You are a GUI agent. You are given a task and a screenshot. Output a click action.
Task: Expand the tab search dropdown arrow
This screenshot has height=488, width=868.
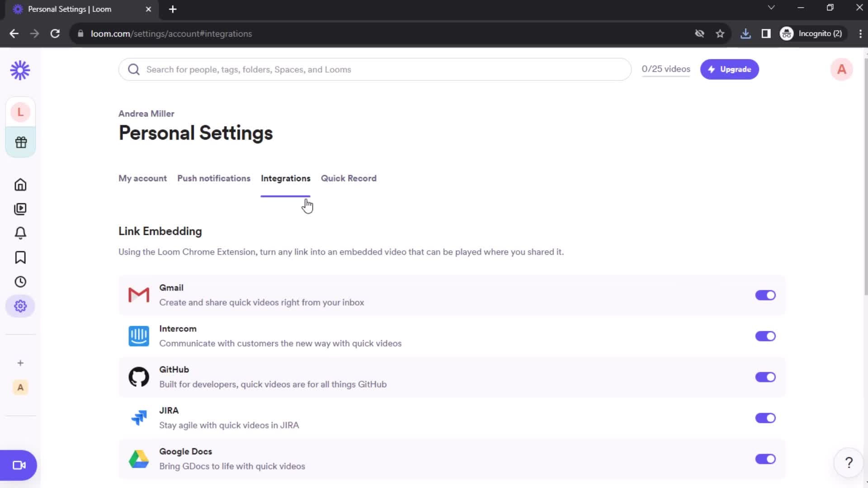tap(771, 8)
